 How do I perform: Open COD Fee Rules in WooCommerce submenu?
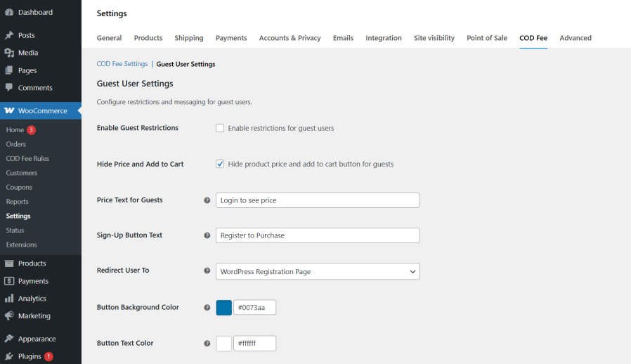(27, 159)
